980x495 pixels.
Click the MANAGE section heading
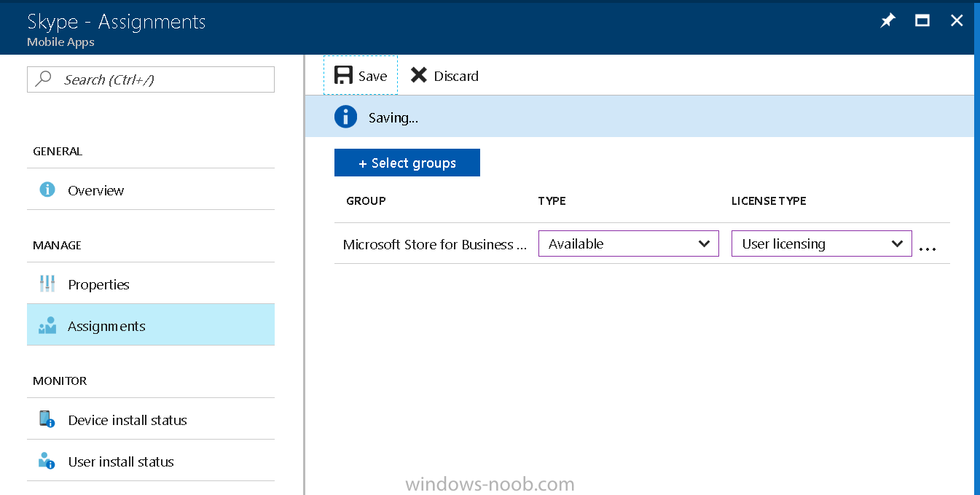tap(57, 246)
